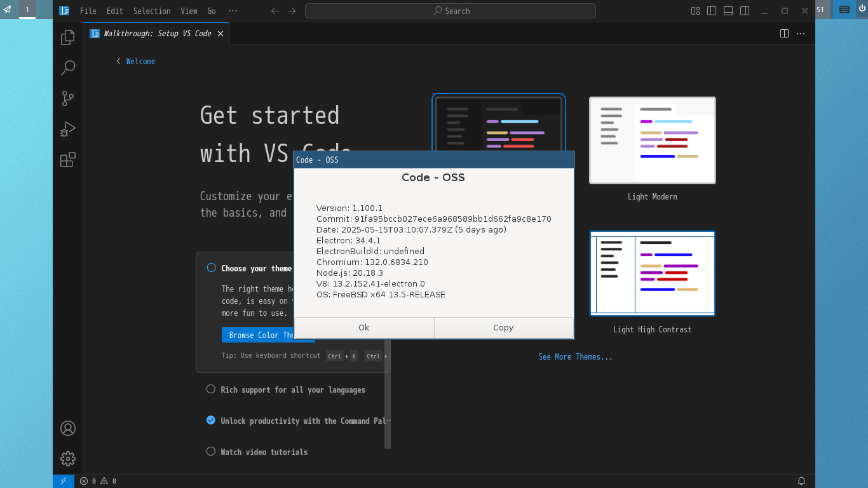Click the power icon in the system tray
The width and height of the screenshot is (868, 488).
point(862,10)
